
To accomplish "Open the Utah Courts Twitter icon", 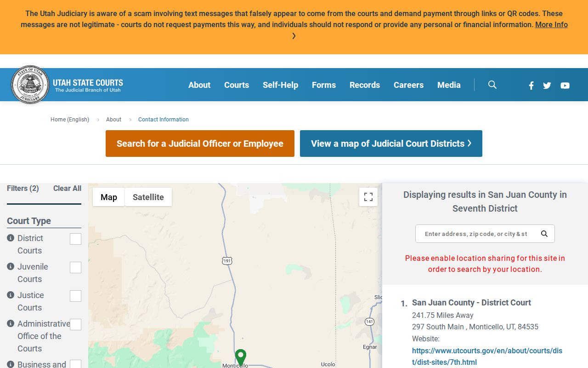I will [x=547, y=85].
